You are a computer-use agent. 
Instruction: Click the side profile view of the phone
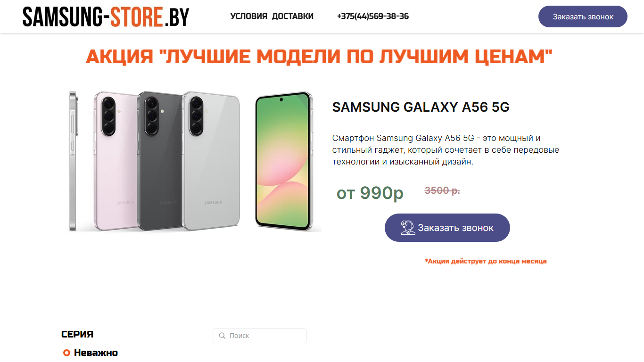pyautogui.click(x=73, y=161)
